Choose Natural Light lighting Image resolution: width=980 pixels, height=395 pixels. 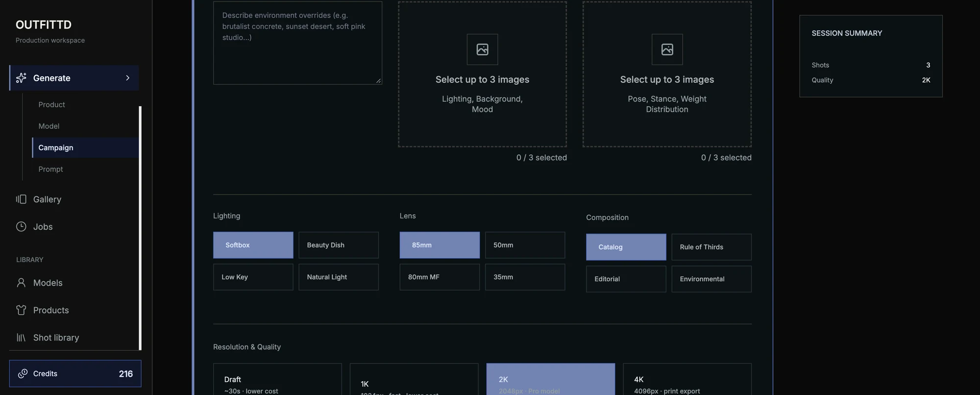click(339, 277)
